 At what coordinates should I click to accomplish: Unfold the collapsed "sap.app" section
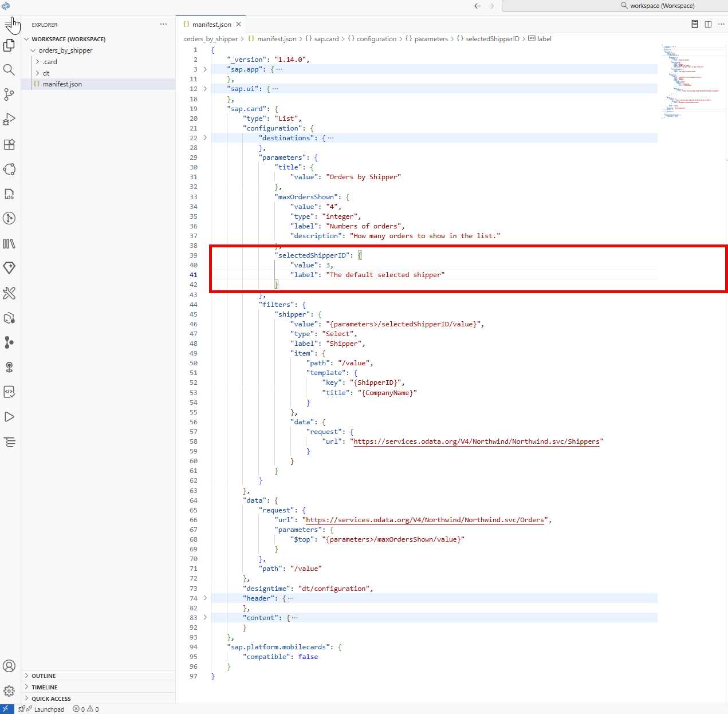click(x=205, y=69)
